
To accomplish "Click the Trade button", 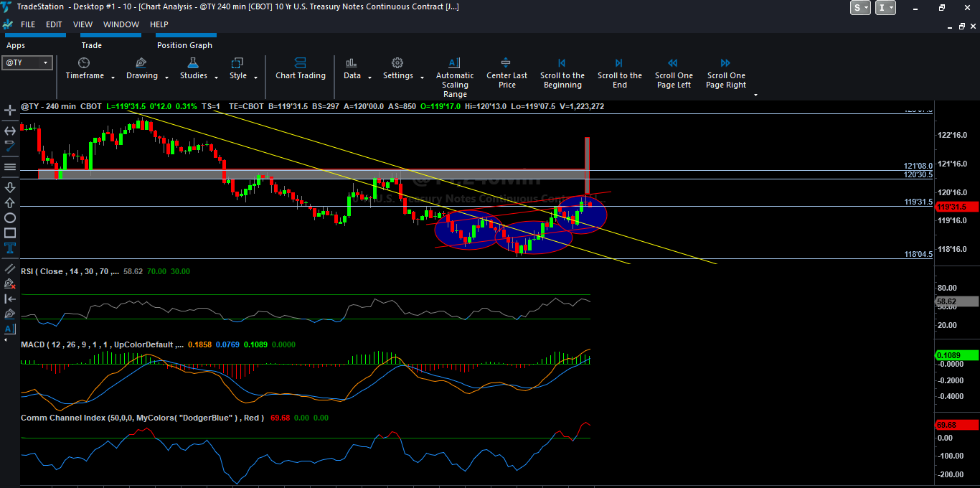I will (x=91, y=45).
